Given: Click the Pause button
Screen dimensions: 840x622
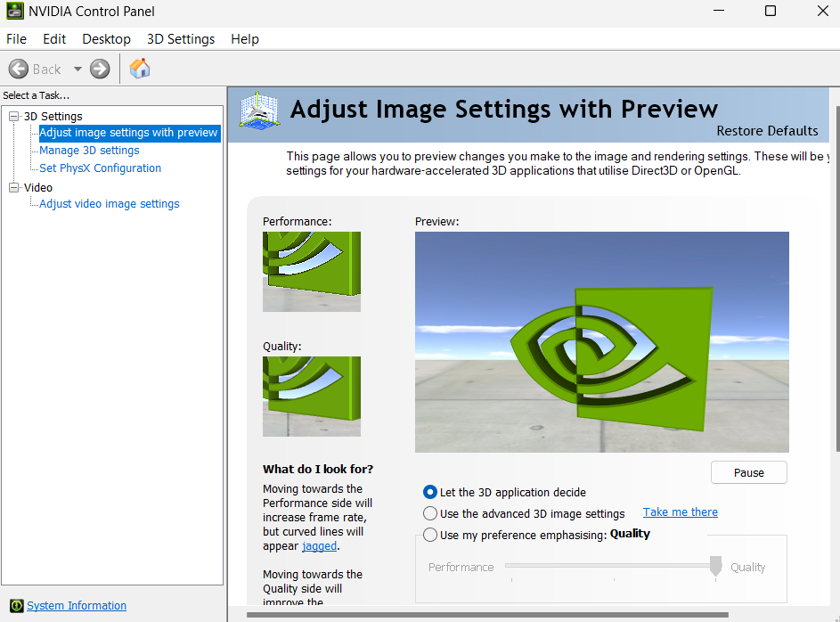Looking at the screenshot, I should (x=749, y=472).
